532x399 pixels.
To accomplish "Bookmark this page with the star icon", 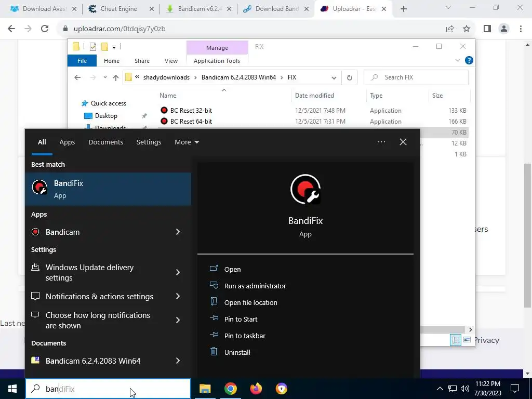I will [467, 29].
